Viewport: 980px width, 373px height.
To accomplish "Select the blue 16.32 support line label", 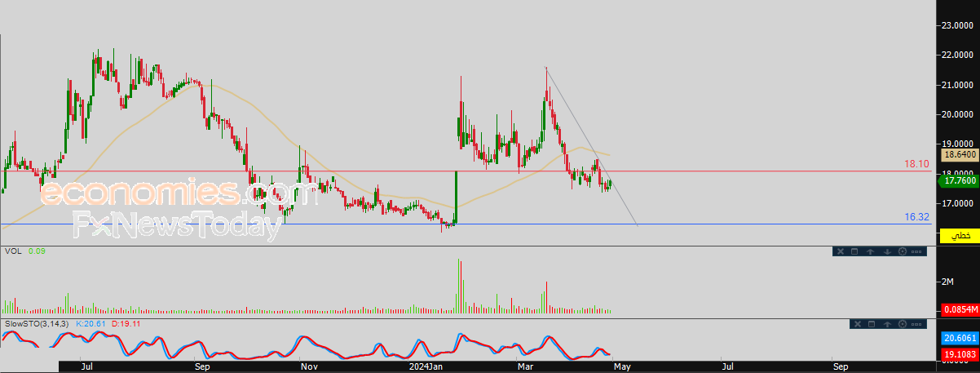I will pyautogui.click(x=916, y=217).
